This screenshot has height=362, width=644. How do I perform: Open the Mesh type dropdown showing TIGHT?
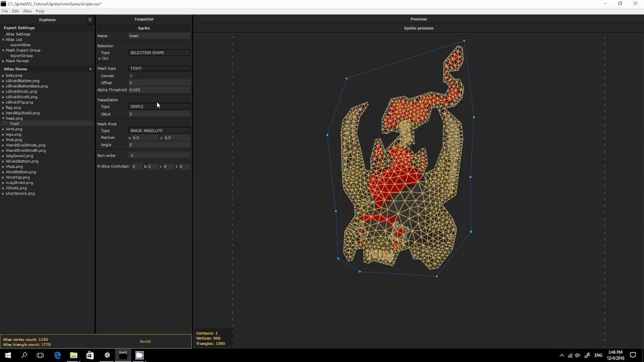(158, 68)
